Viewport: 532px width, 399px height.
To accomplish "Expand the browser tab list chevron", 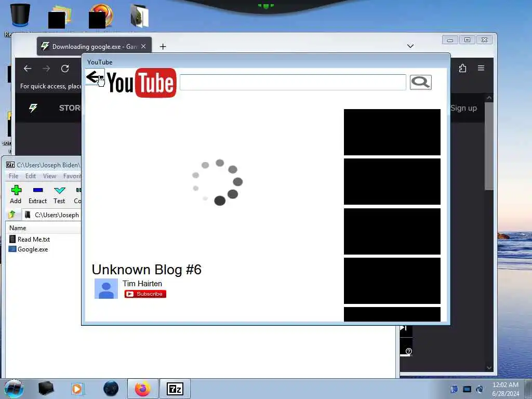I will pos(410,46).
